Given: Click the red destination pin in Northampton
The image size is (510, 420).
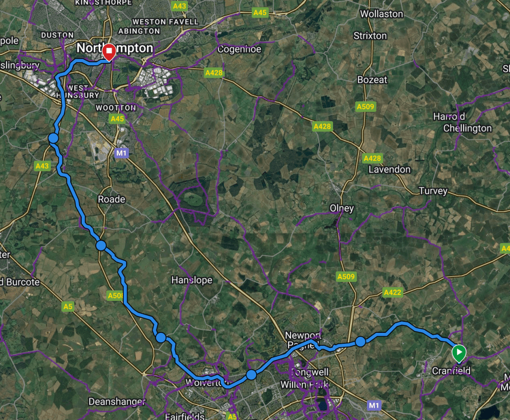Looking at the screenshot, I should pyautogui.click(x=109, y=52).
